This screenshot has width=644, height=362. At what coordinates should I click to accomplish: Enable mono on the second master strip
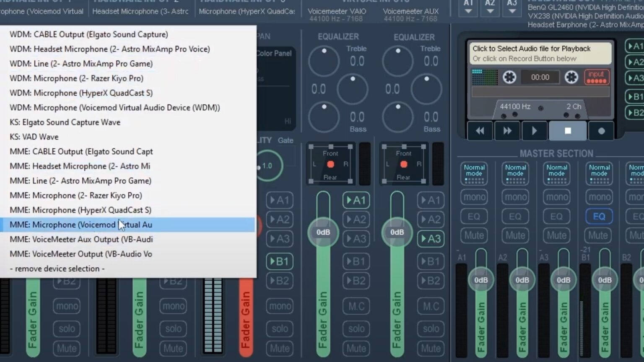click(x=515, y=197)
